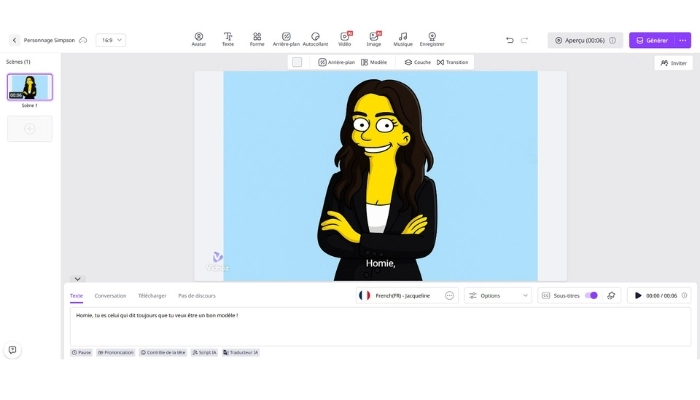This screenshot has height=400, width=700.
Task: Open the Vidéo tool
Action: point(345,39)
